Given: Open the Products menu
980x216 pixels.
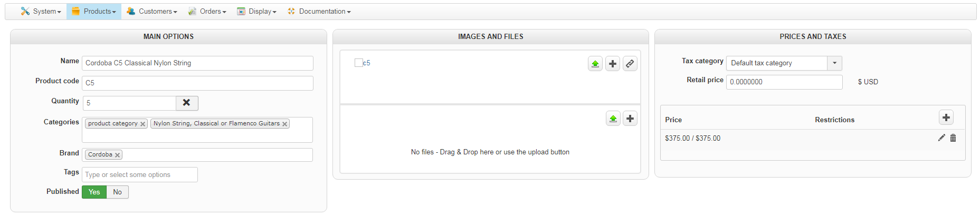Looking at the screenshot, I should tap(94, 12).
